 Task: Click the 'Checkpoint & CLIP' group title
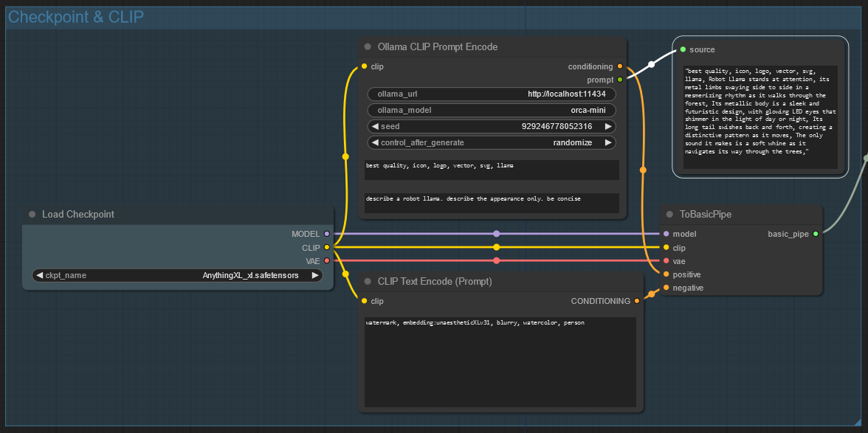click(x=76, y=17)
